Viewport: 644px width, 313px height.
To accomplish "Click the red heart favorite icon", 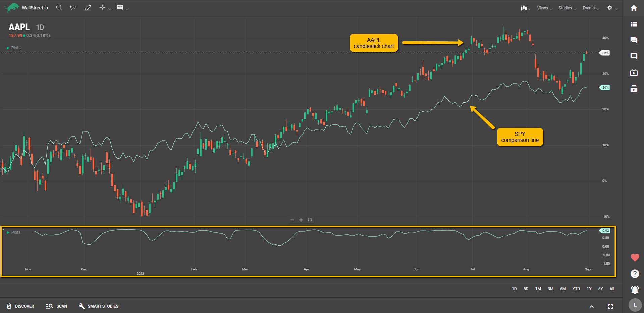I will pos(635,258).
